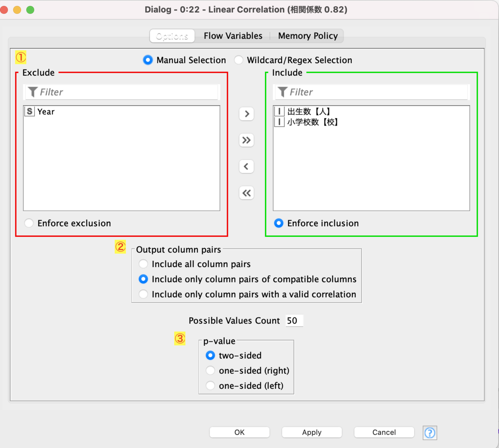Select Wildcard/Regex Selection mode
The height and width of the screenshot is (448, 499).
(293, 60)
